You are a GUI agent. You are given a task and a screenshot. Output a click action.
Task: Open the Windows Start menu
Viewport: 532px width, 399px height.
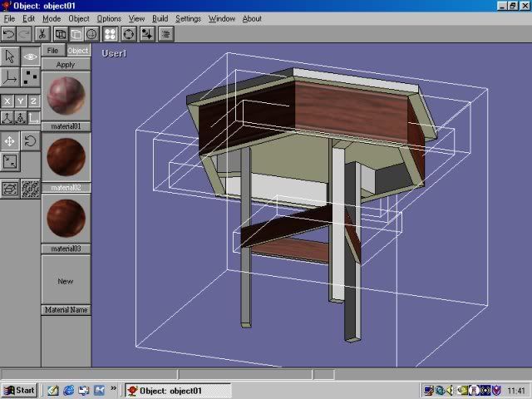point(19,390)
